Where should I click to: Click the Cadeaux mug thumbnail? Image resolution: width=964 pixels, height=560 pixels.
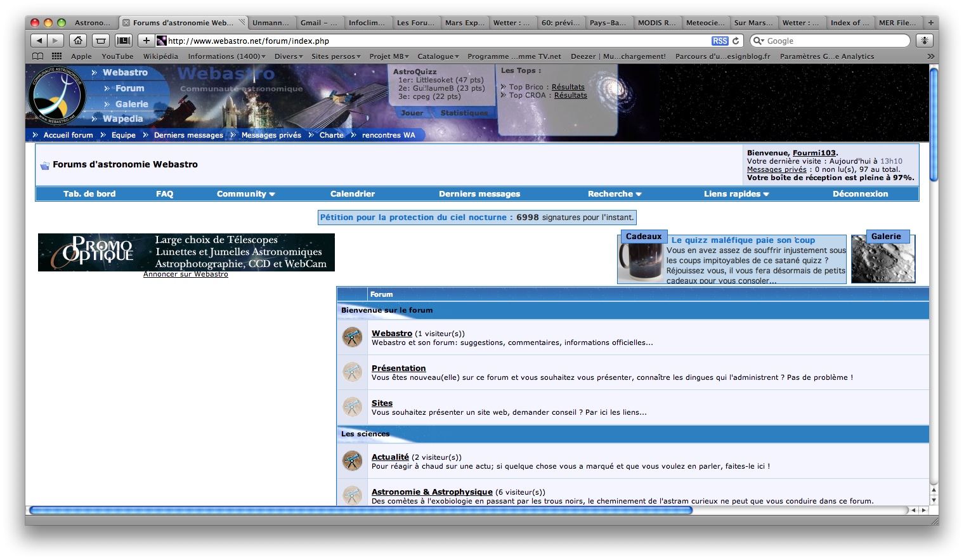coord(641,262)
